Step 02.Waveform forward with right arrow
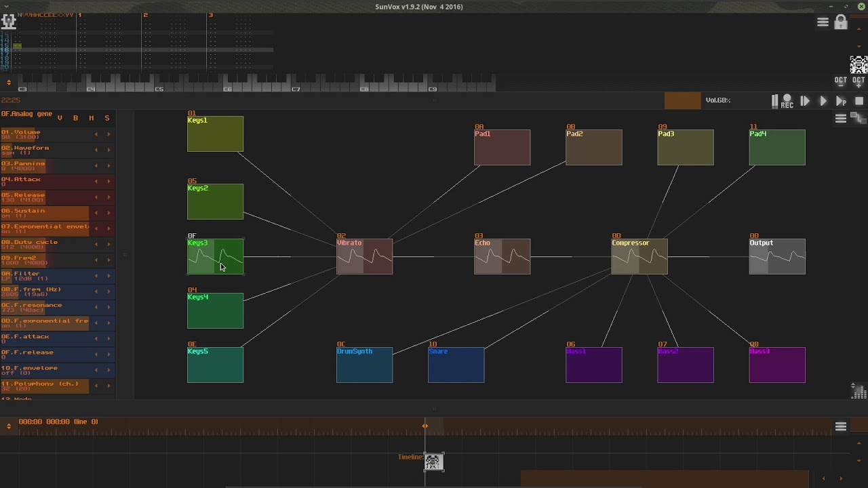The width and height of the screenshot is (868, 488). point(108,150)
